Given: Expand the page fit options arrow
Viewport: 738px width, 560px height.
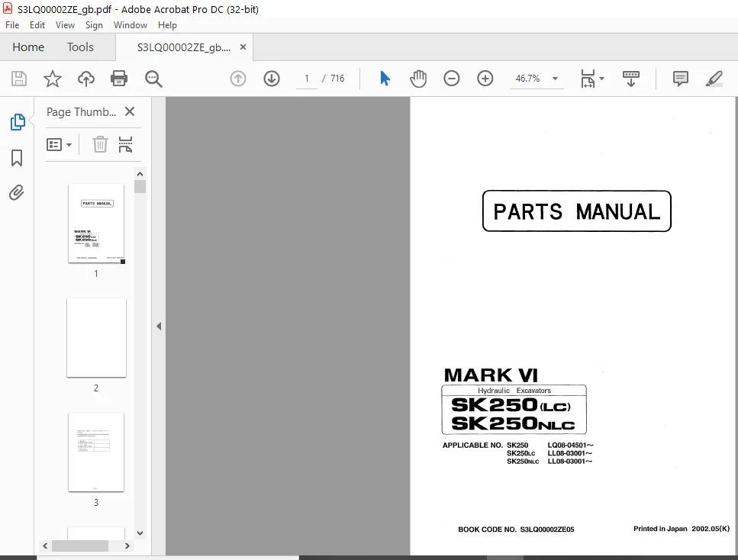Looking at the screenshot, I should pyautogui.click(x=601, y=79).
